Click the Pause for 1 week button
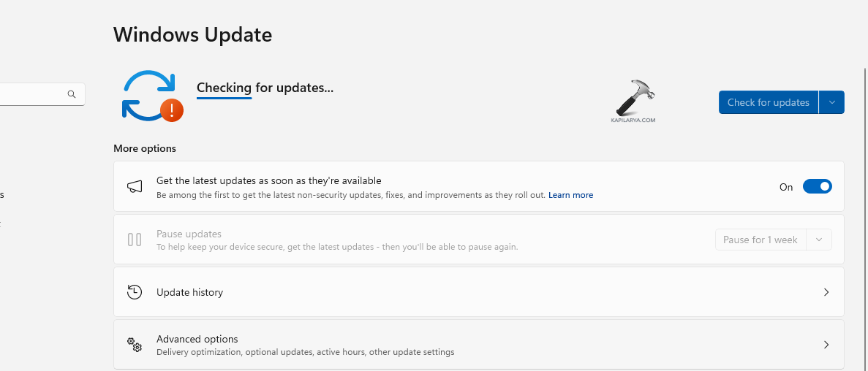 coord(760,240)
